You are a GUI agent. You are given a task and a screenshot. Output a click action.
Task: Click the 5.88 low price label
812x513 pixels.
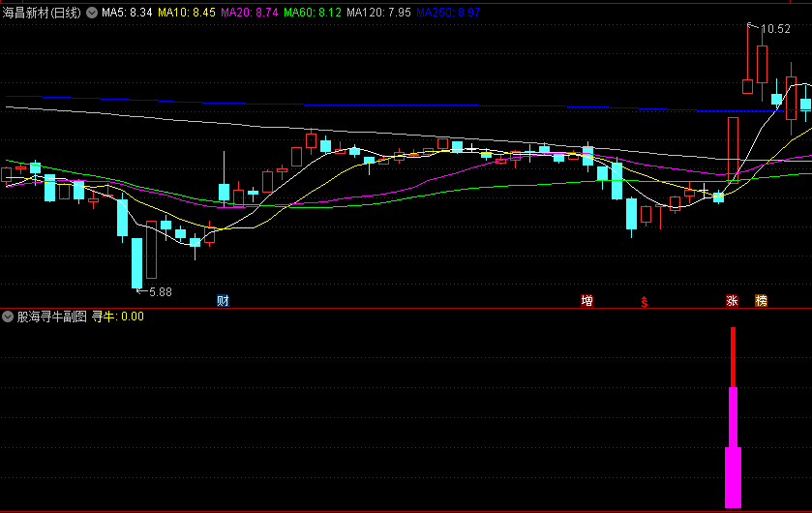161,292
